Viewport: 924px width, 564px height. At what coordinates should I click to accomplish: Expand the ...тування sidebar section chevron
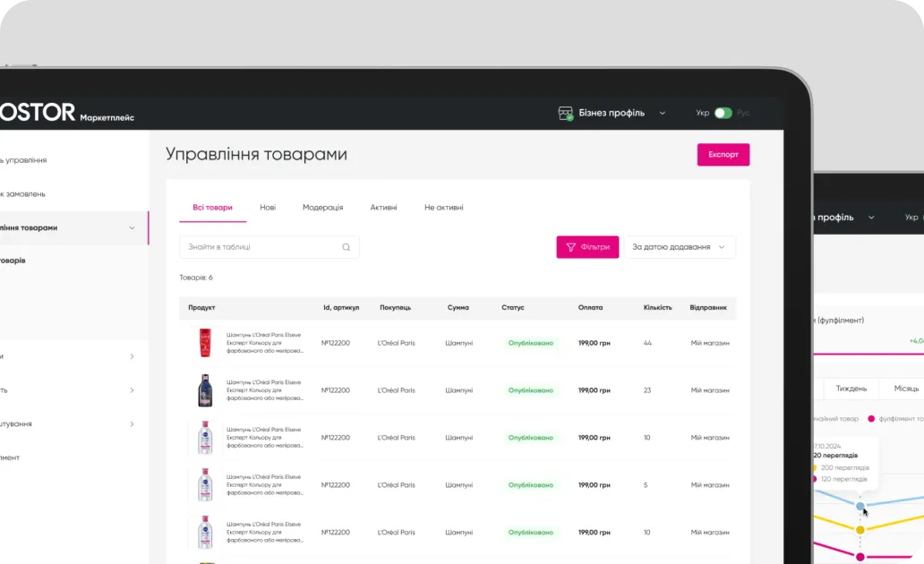coord(132,423)
